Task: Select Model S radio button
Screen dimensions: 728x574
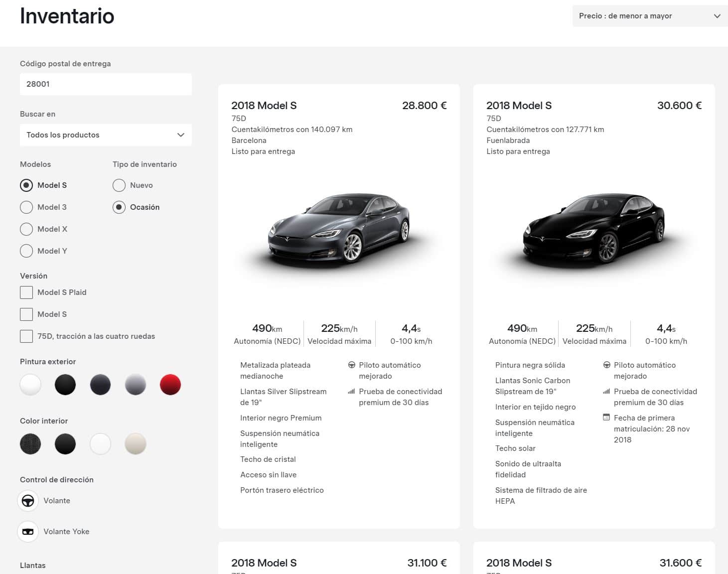Action: pyautogui.click(x=26, y=185)
